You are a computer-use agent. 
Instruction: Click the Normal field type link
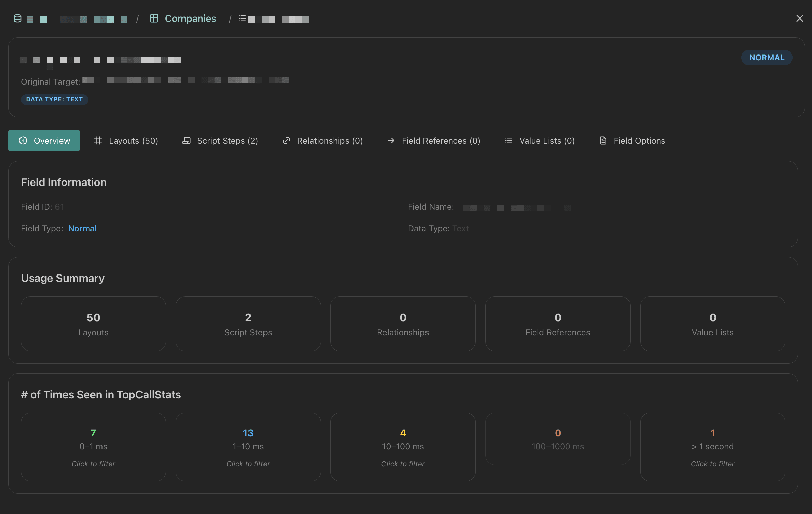[82, 228]
